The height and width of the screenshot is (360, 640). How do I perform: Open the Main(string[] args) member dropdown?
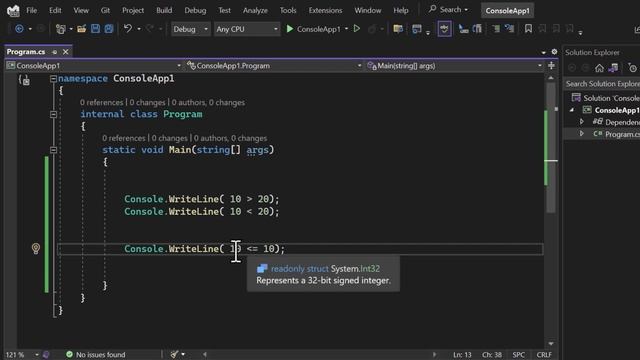click(454, 66)
